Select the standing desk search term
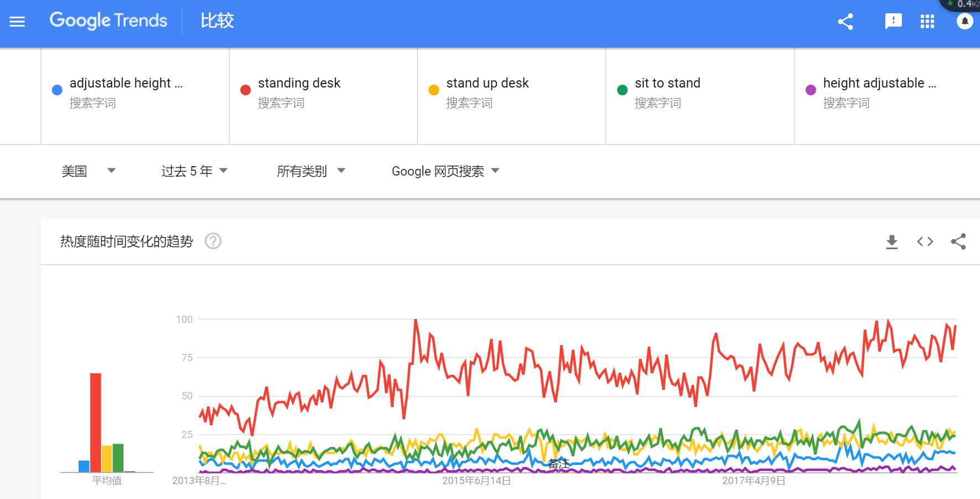This screenshot has height=499, width=980. pos(299,83)
